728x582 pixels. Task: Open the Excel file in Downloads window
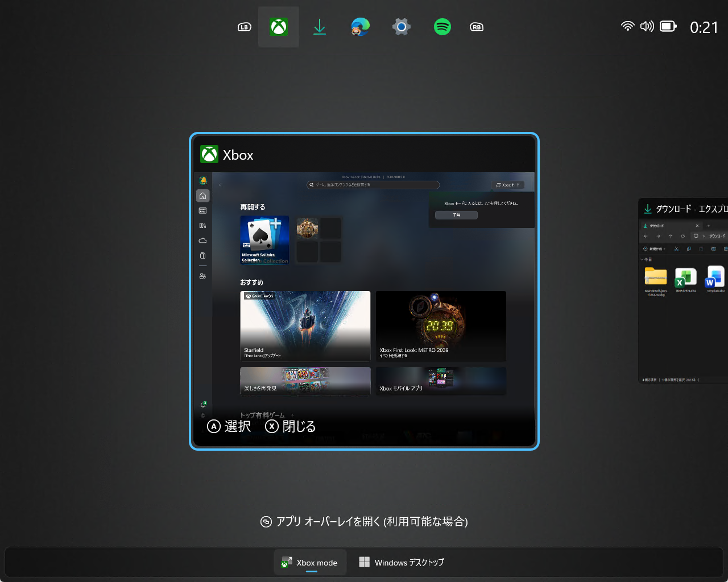[x=686, y=279]
